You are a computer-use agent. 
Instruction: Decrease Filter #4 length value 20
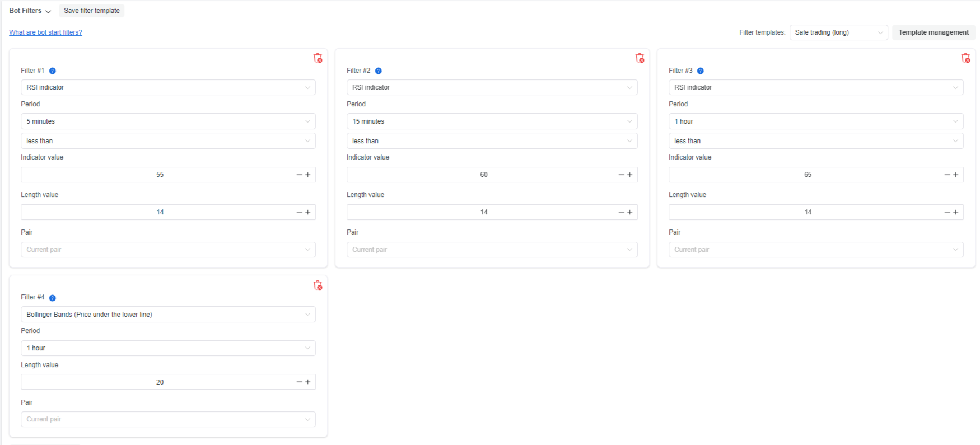(x=299, y=382)
